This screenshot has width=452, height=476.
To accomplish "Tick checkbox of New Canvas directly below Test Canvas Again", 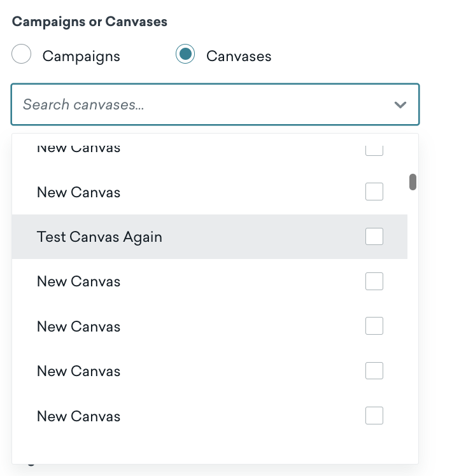I will [x=374, y=281].
